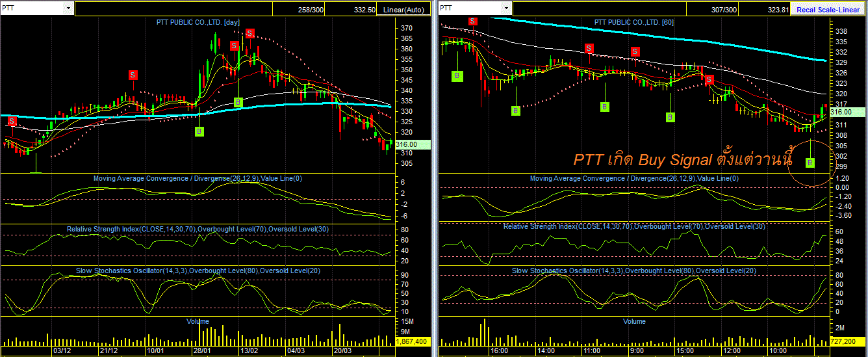
Task: Click the highest red S sell marker near 368 on the daily chart
Action: [x=249, y=33]
